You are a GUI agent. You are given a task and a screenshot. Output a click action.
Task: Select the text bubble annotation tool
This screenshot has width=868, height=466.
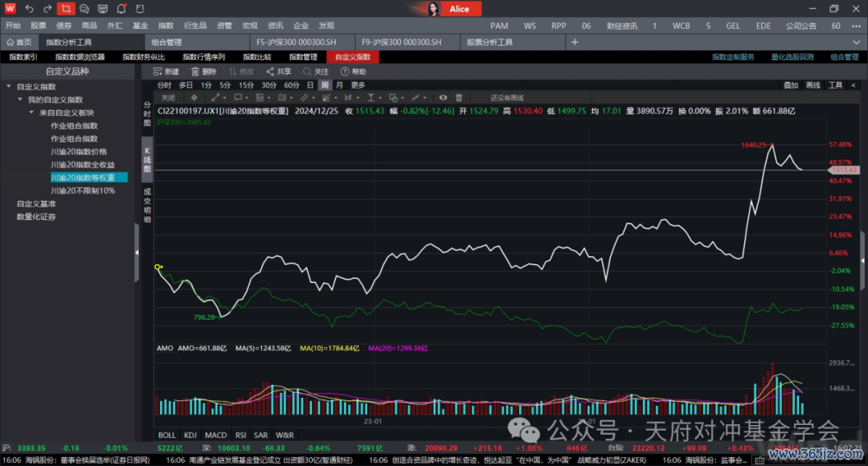tap(238, 97)
